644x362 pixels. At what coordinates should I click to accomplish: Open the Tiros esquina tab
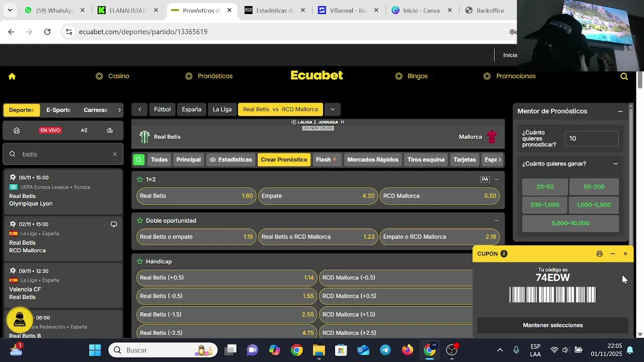[x=426, y=159]
